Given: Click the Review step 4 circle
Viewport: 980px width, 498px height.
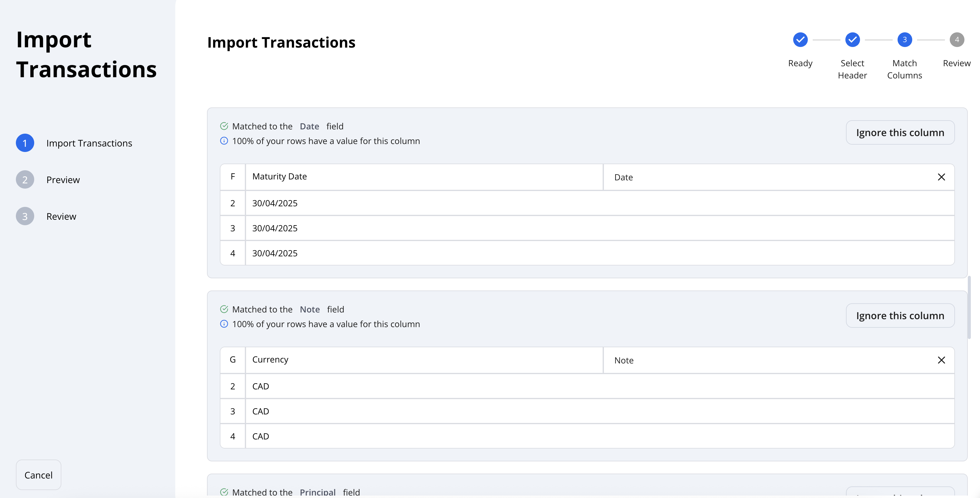Looking at the screenshot, I should point(956,40).
